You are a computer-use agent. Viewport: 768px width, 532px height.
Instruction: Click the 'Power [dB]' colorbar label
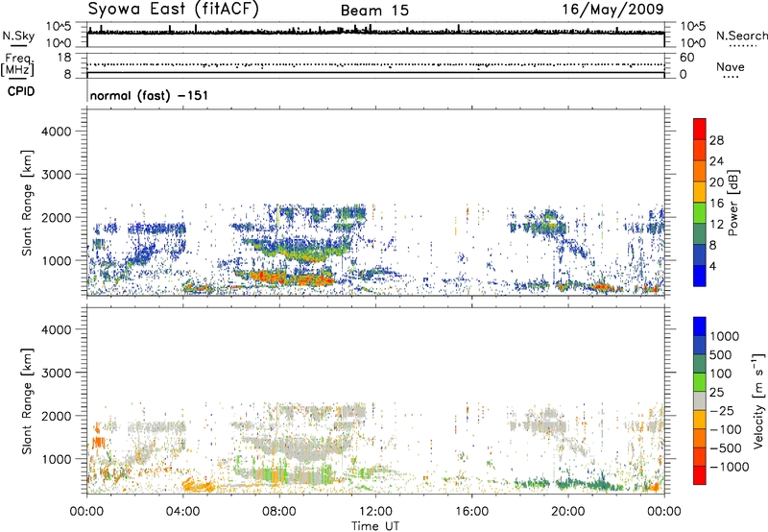[x=732, y=203]
